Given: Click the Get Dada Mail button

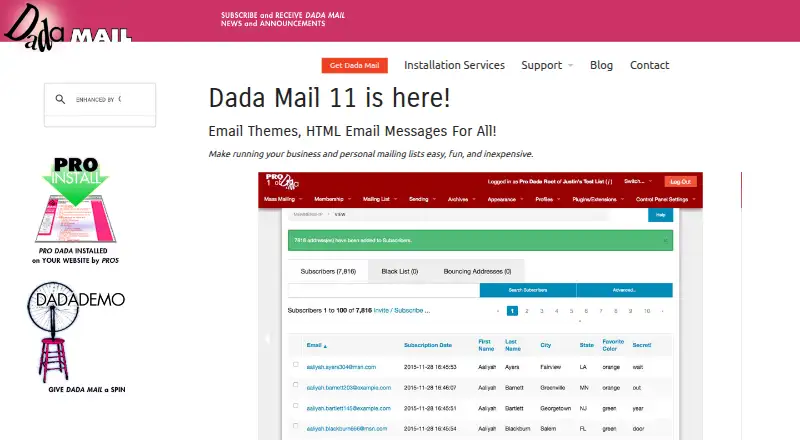Looking at the screenshot, I should tap(355, 65).
